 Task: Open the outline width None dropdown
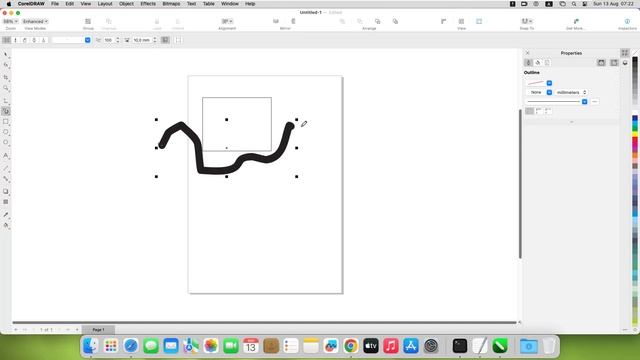click(x=549, y=93)
